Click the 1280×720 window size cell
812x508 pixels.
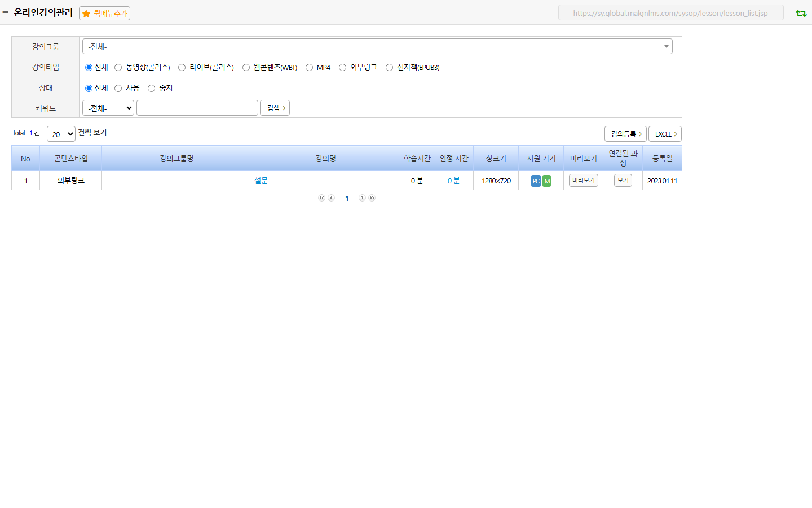tap(496, 181)
